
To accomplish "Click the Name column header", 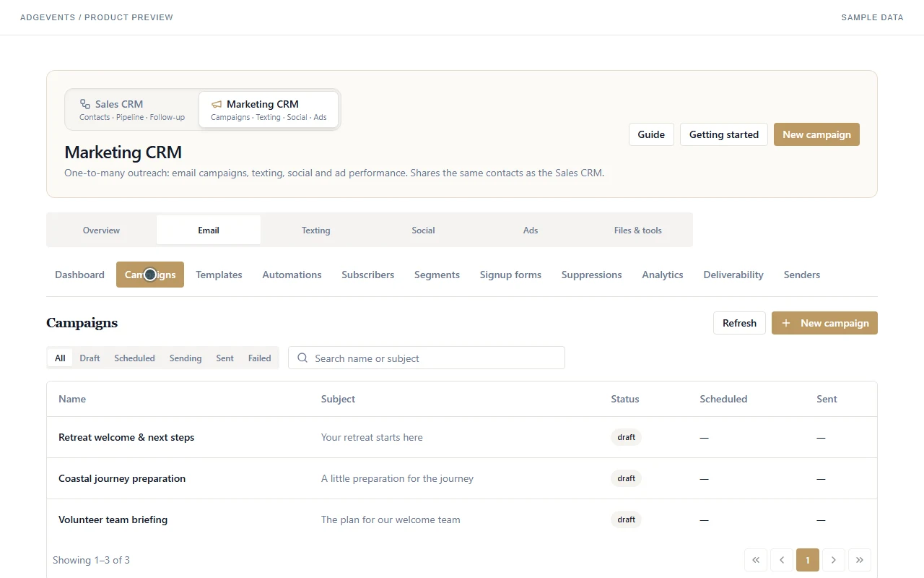I will [72, 399].
